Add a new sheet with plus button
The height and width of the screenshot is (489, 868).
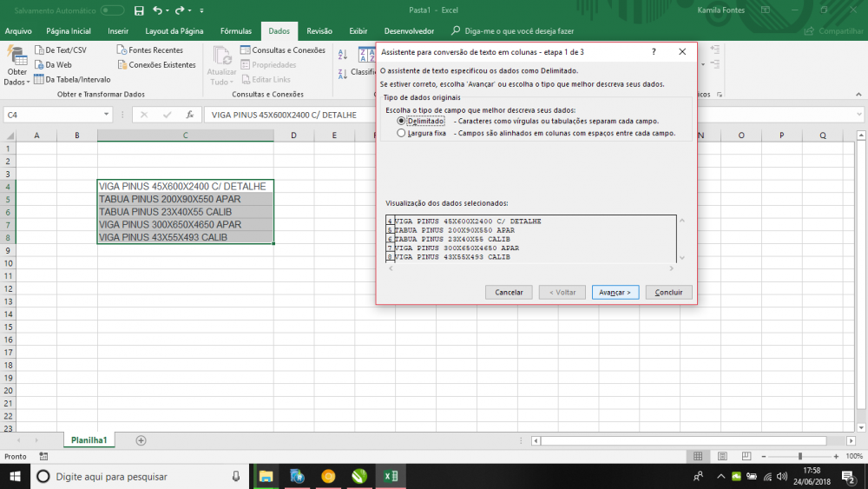tap(141, 440)
